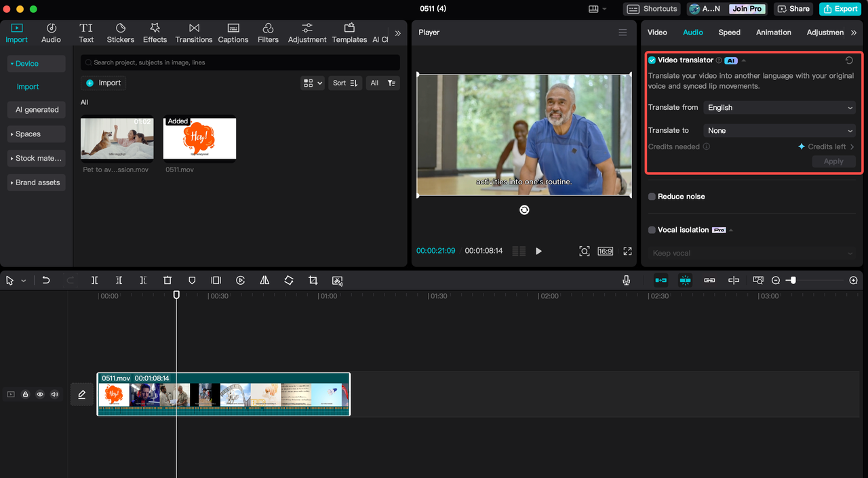The image size is (868, 478).
Task: Click the timeline zoom slider handle
Action: point(792,280)
